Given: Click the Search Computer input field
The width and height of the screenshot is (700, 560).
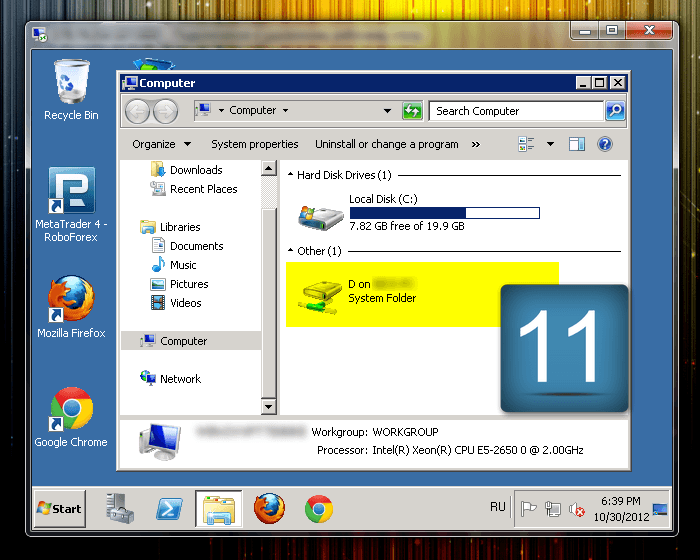Looking at the screenshot, I should pyautogui.click(x=515, y=111).
